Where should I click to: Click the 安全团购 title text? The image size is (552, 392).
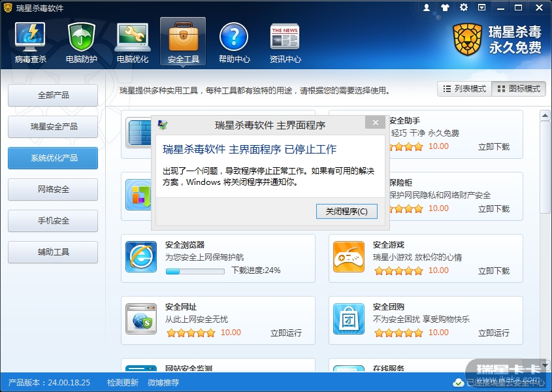pyautogui.click(x=389, y=307)
